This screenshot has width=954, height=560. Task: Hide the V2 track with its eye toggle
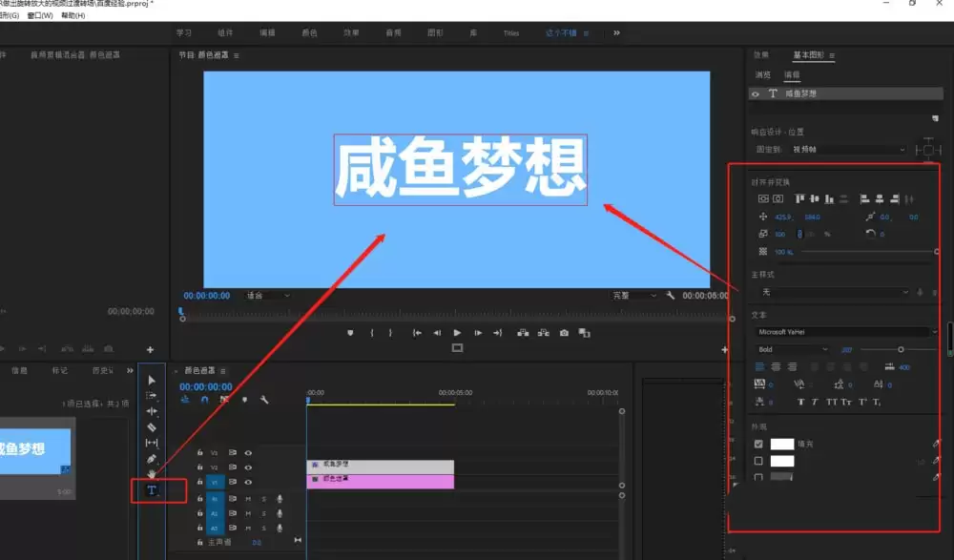pyautogui.click(x=248, y=467)
